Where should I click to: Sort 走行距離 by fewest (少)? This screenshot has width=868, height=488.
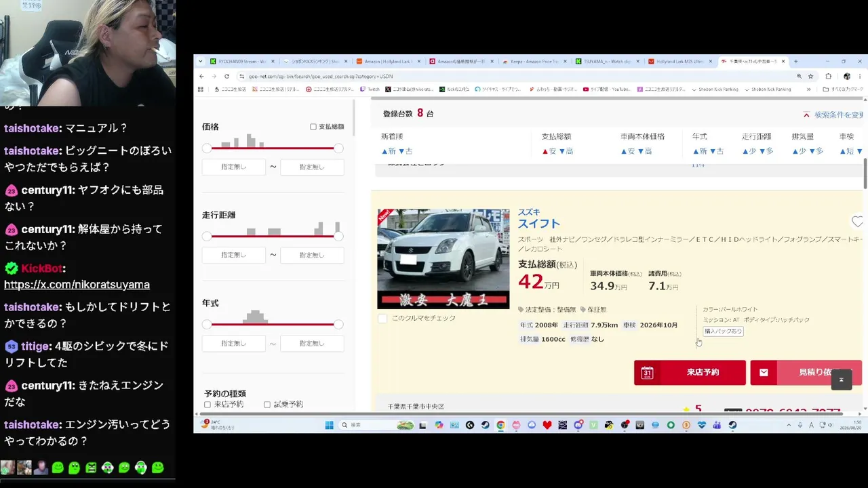click(x=749, y=151)
